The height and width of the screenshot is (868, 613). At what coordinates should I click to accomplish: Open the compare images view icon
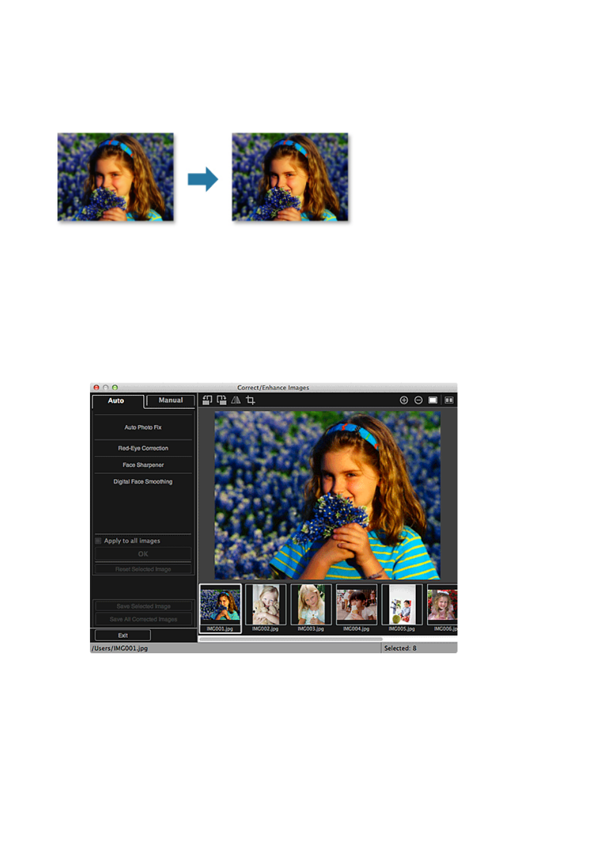(x=449, y=400)
